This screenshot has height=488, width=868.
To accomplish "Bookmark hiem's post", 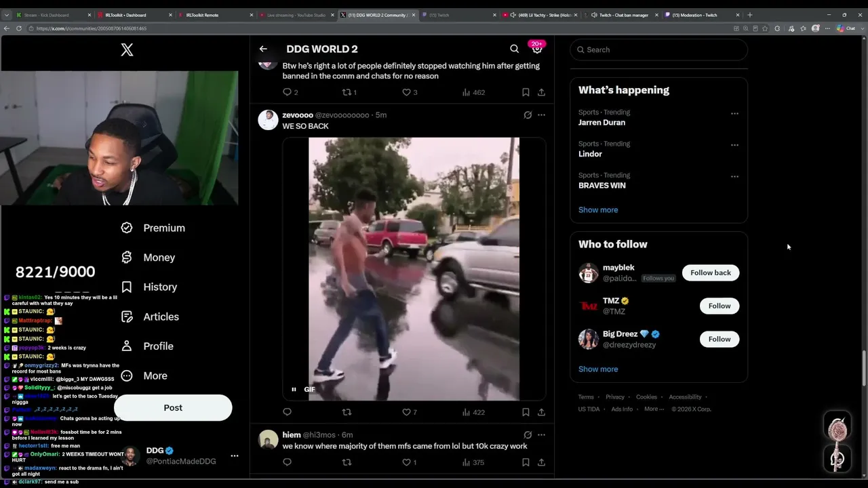I will pyautogui.click(x=526, y=462).
